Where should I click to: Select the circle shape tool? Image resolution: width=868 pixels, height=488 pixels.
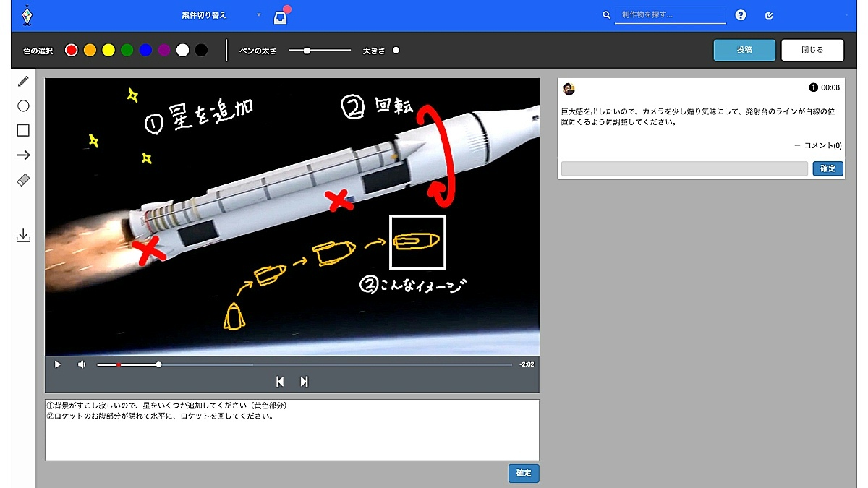pyautogui.click(x=23, y=106)
